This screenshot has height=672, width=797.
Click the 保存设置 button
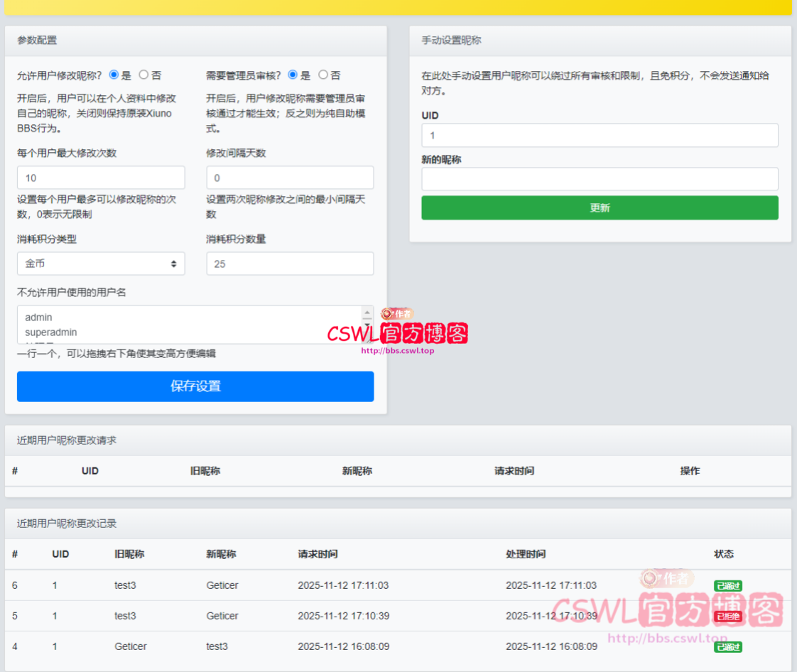pos(195,386)
